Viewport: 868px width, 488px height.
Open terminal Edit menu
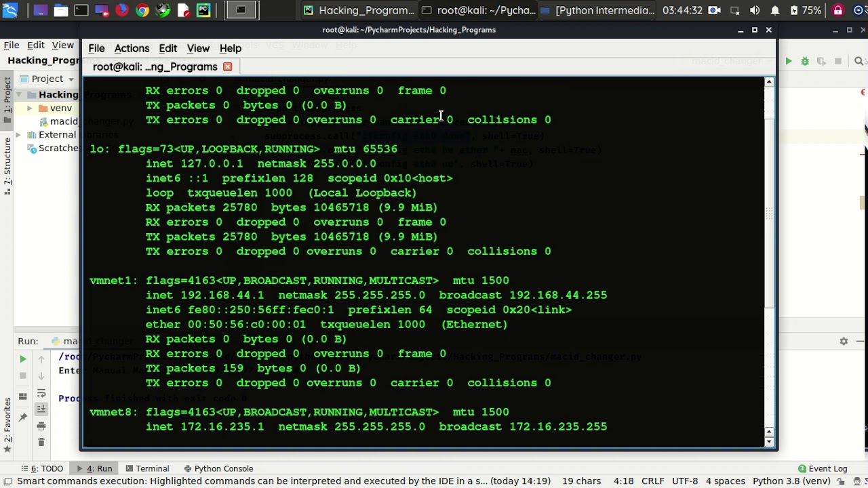click(x=167, y=48)
